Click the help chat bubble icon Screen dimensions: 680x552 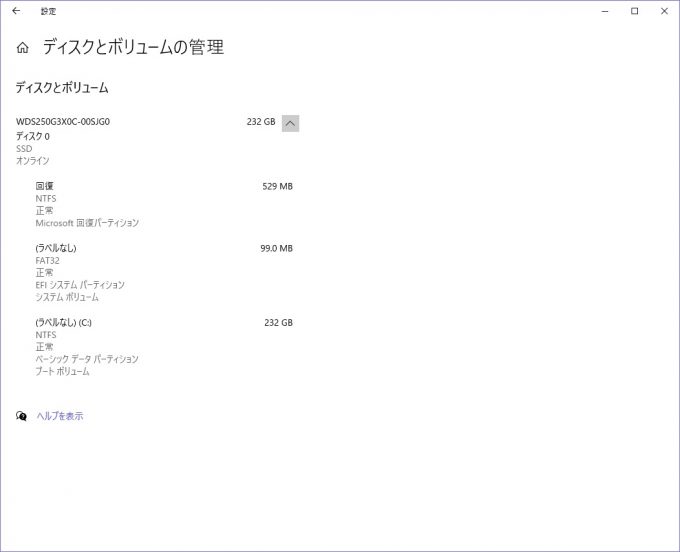(x=21, y=416)
